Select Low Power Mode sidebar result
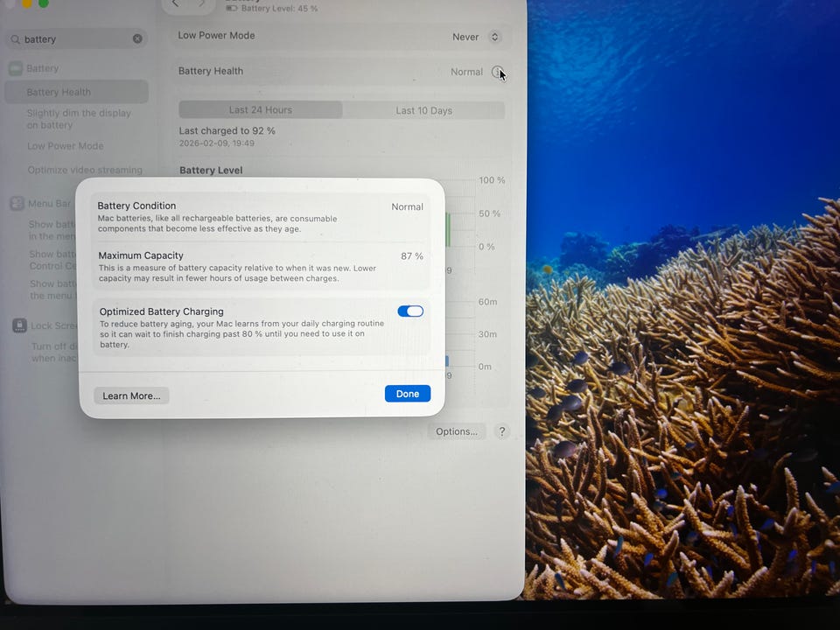This screenshot has width=840, height=630. (x=65, y=146)
